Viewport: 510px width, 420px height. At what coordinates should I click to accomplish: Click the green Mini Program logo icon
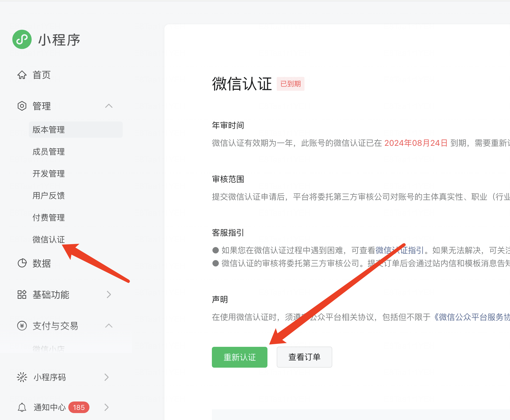[22, 39]
